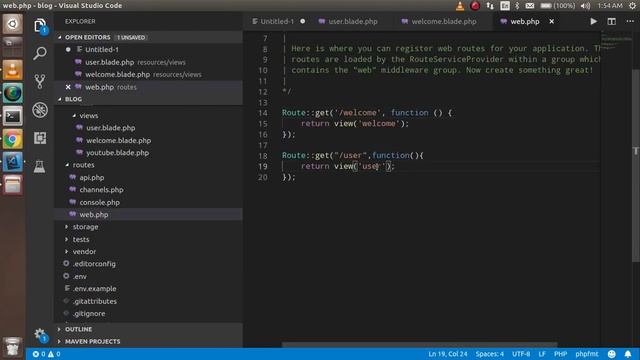Open system power gear menu
The image size is (640, 360).
[632, 6]
